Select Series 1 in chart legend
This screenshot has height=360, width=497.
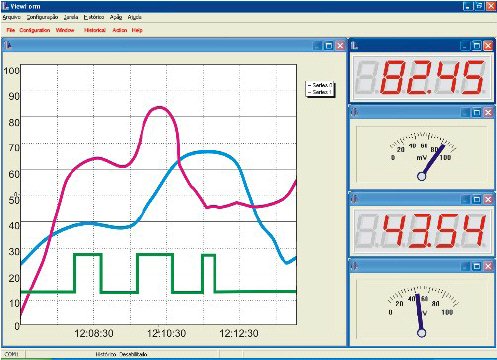pyautogui.click(x=320, y=92)
